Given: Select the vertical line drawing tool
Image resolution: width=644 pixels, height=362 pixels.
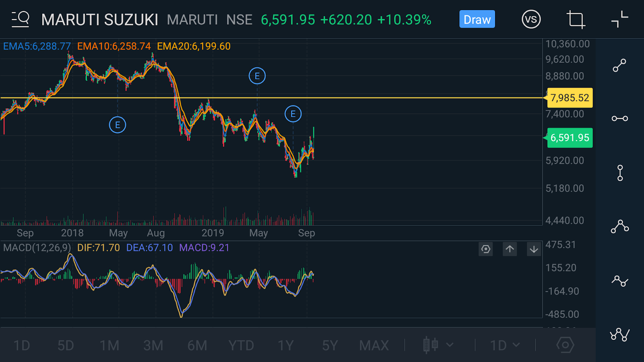Looking at the screenshot, I should (x=619, y=172).
